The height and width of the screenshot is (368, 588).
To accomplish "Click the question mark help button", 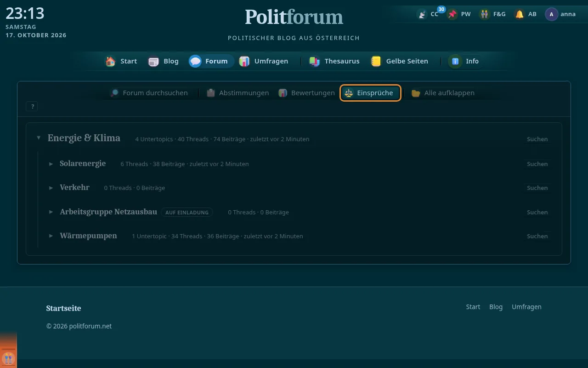I will (32, 106).
